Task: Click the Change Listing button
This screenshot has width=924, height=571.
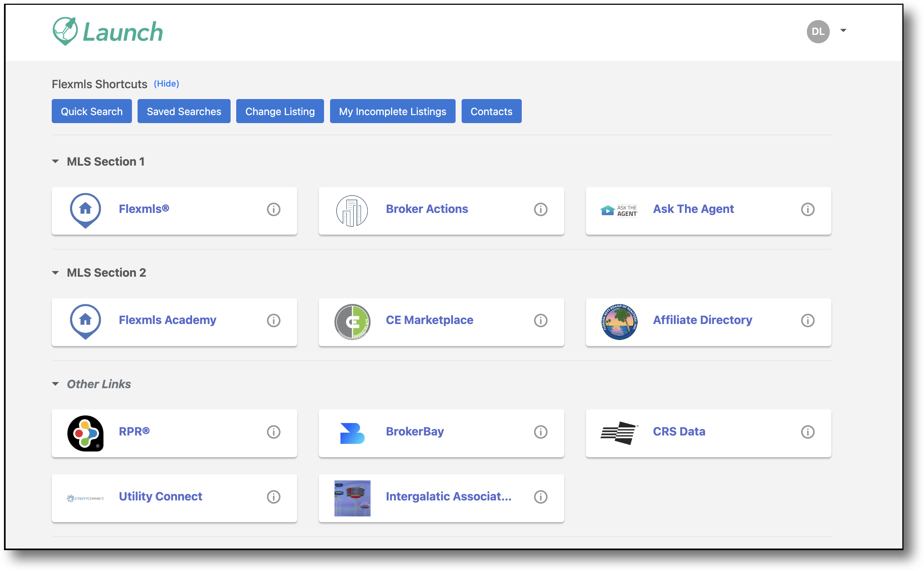Action: pyautogui.click(x=280, y=111)
